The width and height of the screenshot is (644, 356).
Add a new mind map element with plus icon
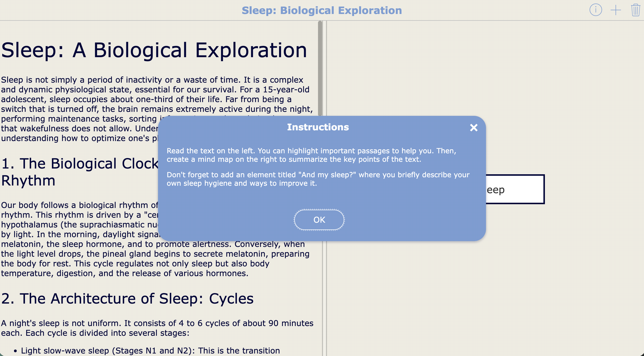tap(616, 10)
